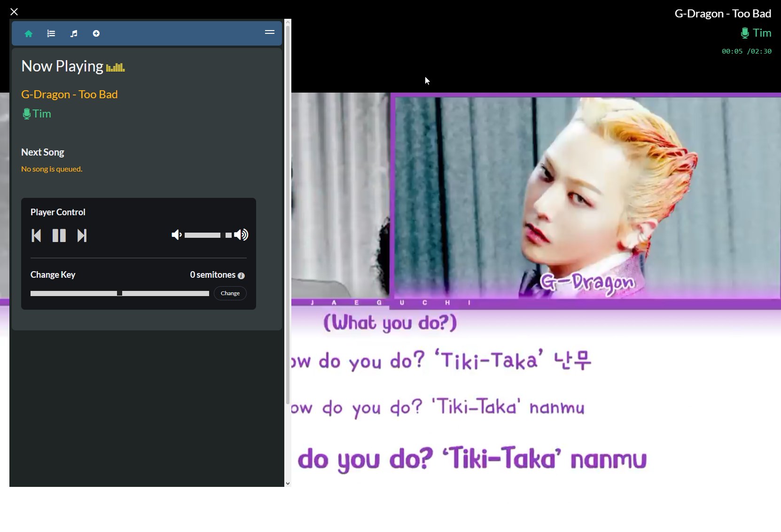
Task: Click the equalizer icon beside Now Playing
Action: pyautogui.click(x=116, y=68)
